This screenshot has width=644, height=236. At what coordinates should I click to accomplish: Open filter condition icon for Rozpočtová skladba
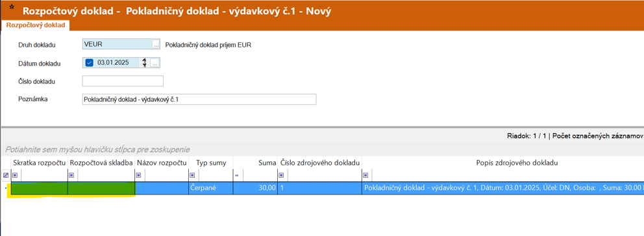click(71, 175)
